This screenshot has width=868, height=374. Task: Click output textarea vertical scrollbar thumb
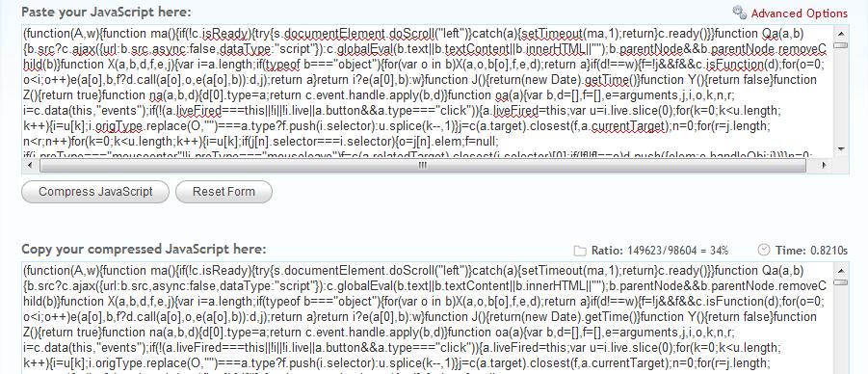[840, 282]
